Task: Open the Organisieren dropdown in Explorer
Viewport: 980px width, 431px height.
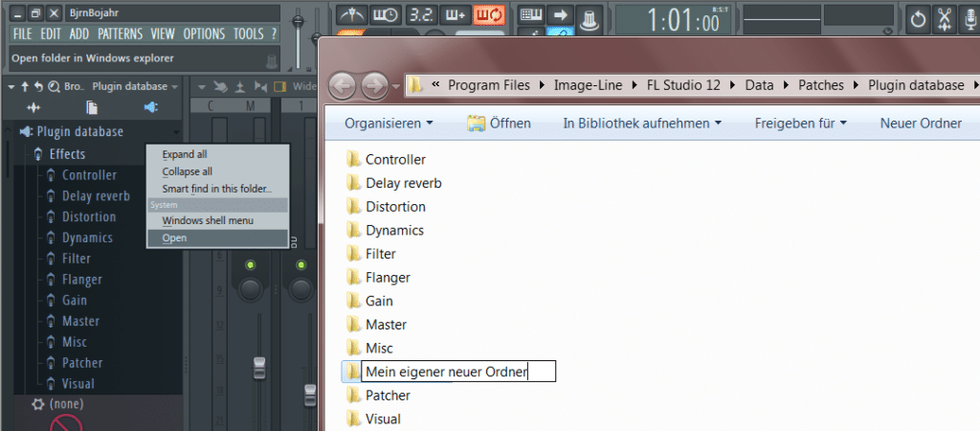Action: pos(389,124)
